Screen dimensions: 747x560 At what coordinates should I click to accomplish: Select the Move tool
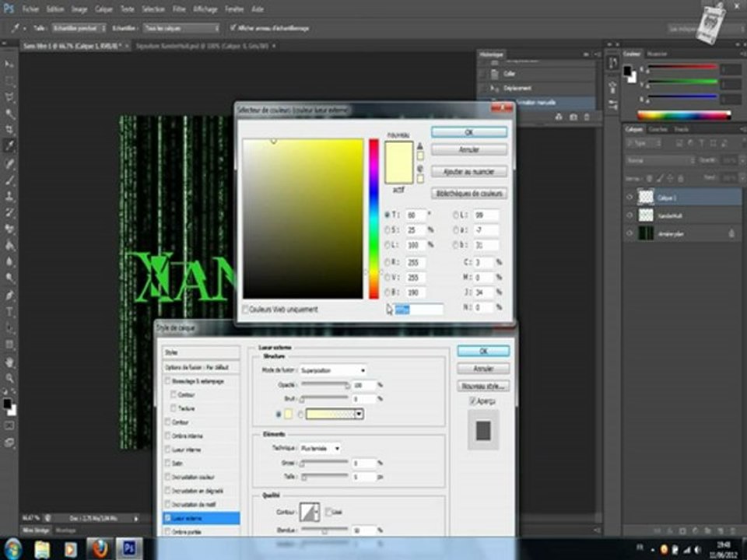[x=9, y=64]
